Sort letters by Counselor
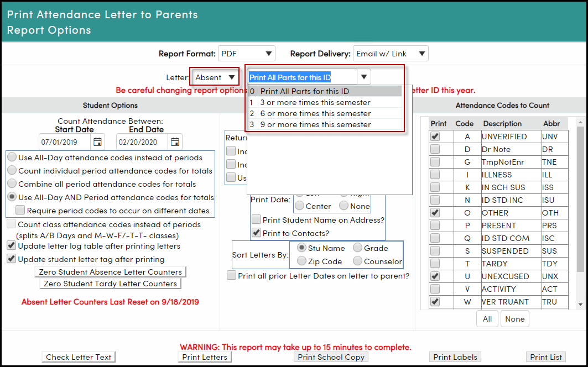Image resolution: width=588 pixels, height=367 pixels. tap(357, 261)
